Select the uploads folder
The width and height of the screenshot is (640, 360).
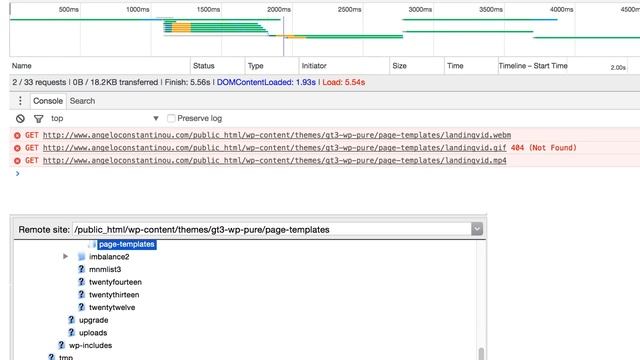(93, 333)
